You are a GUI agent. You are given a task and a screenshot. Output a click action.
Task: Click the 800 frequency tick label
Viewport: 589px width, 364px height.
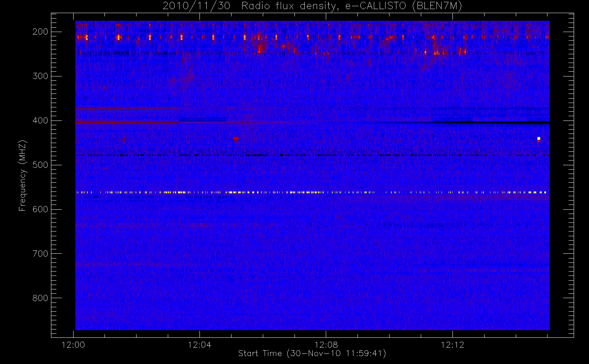click(x=40, y=298)
